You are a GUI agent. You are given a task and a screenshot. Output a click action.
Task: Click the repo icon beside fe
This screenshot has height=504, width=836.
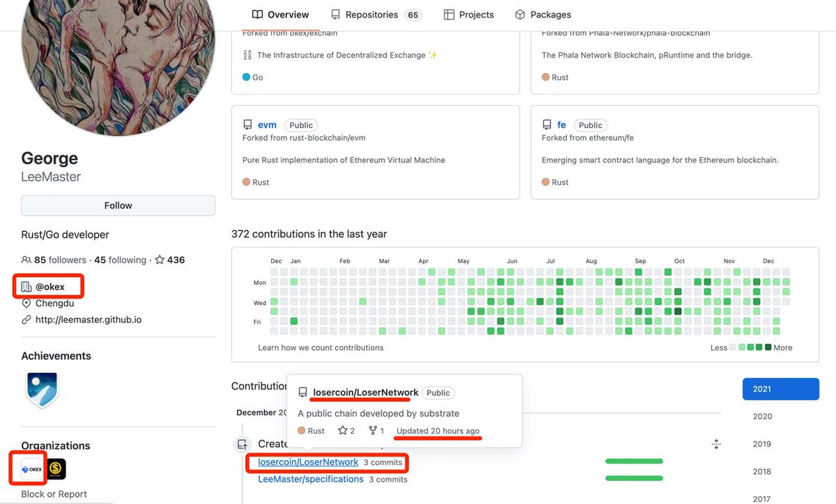(547, 125)
